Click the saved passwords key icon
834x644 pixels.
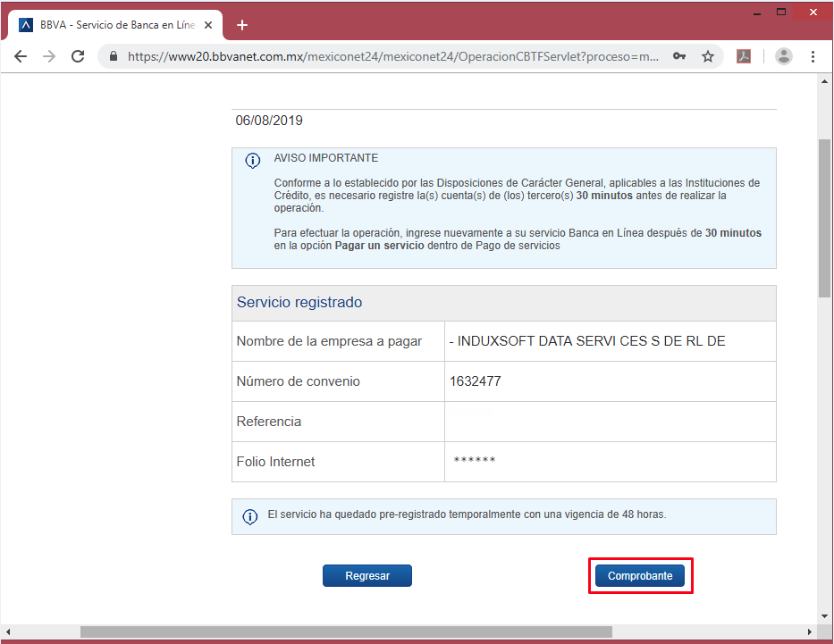coord(679,56)
